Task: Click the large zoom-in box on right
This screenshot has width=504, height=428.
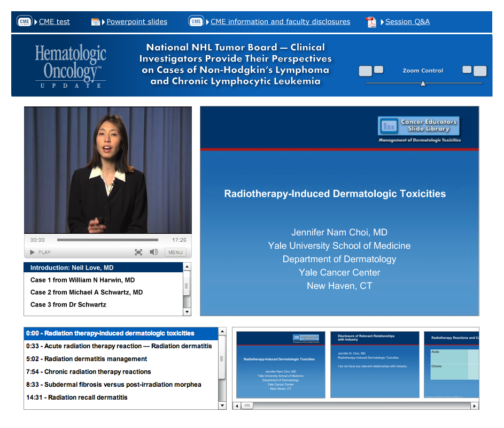Action: [480, 71]
